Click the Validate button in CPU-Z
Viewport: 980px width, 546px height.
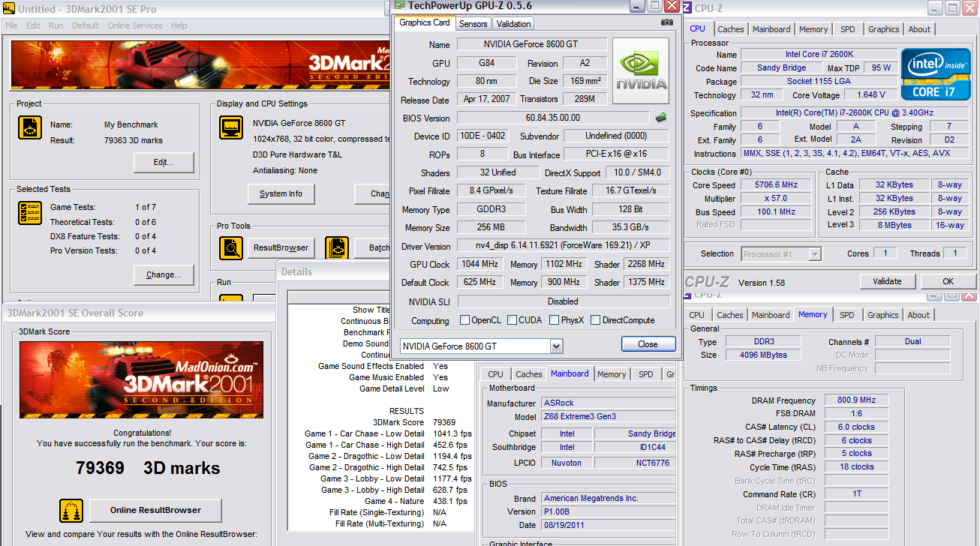click(x=887, y=281)
